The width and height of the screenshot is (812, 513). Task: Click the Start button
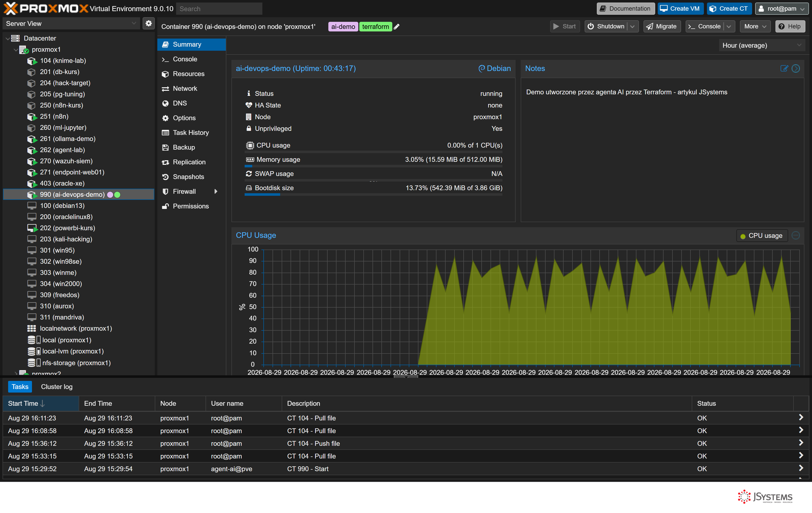coord(565,26)
